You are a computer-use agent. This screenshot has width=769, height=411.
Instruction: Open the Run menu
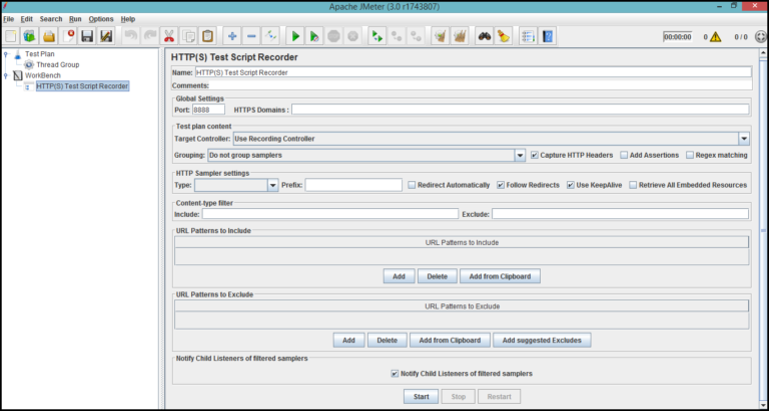[75, 19]
